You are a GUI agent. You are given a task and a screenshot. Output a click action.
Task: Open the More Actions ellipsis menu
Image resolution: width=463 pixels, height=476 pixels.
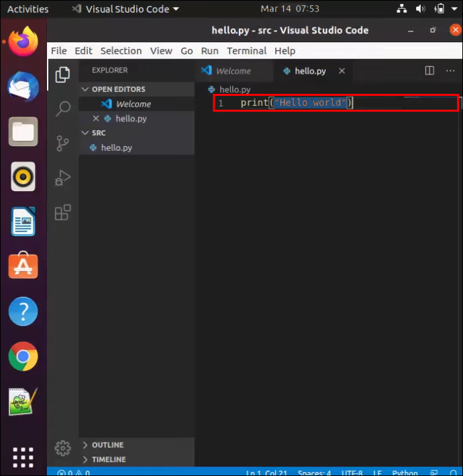[x=450, y=71]
